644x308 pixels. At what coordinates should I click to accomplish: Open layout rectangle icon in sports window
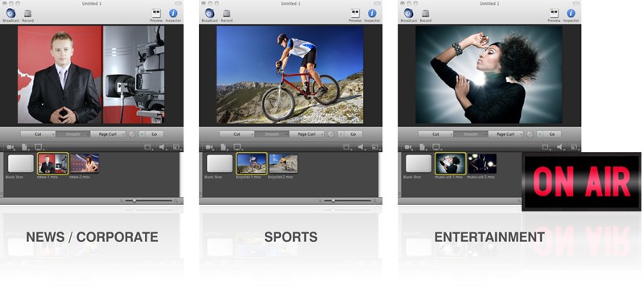click(348, 147)
